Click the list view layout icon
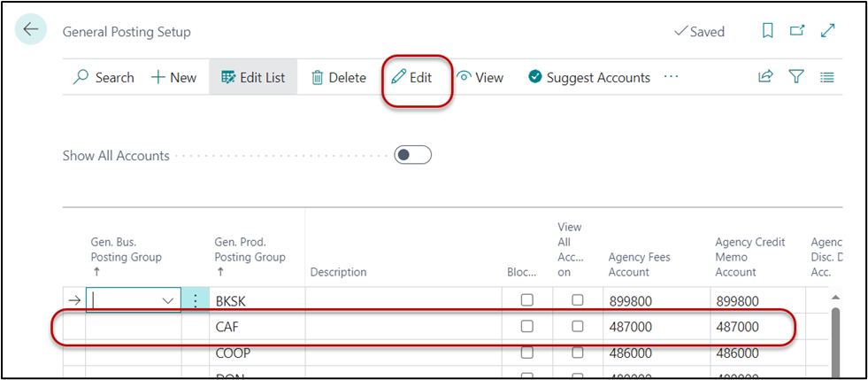Image resolution: width=868 pixels, height=380 pixels. 827,77
